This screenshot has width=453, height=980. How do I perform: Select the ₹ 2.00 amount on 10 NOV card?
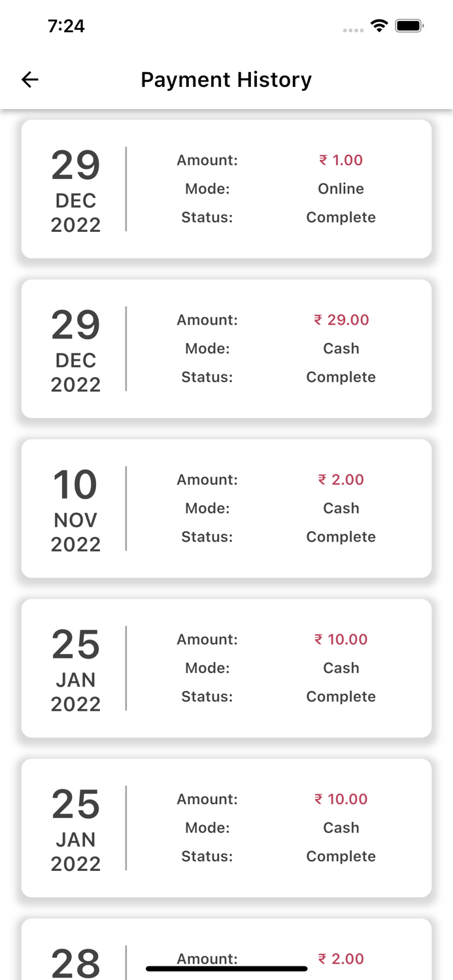[x=341, y=480]
